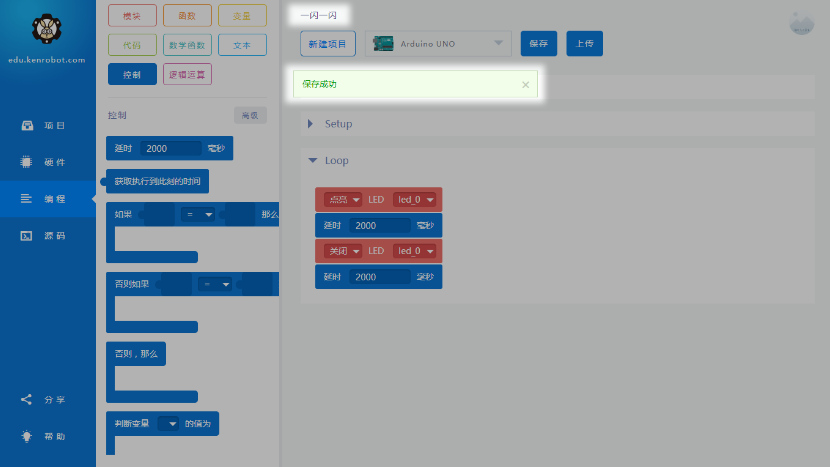Click the KenRobot logo in sidebar
Image resolution: width=830 pixels, height=467 pixels.
tap(47, 30)
